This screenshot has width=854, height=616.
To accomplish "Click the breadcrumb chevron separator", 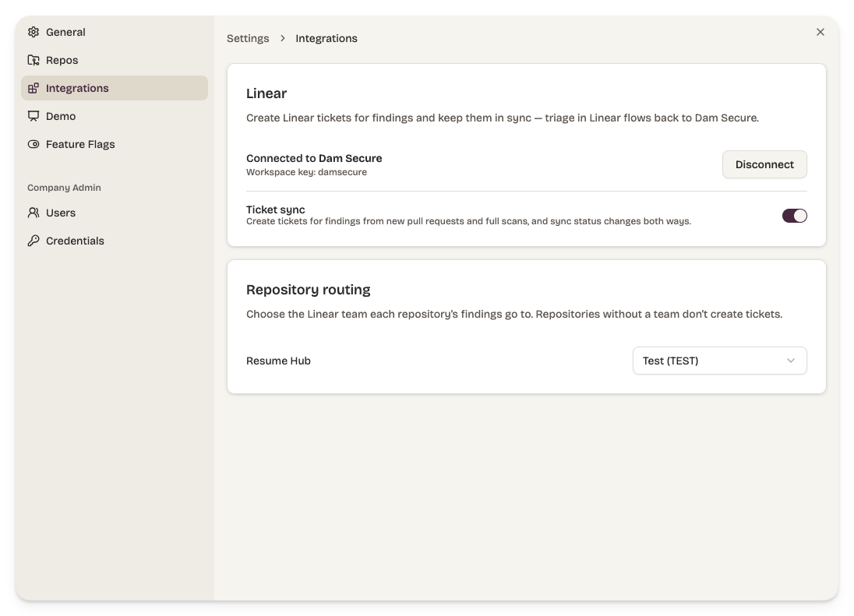I will tap(283, 38).
